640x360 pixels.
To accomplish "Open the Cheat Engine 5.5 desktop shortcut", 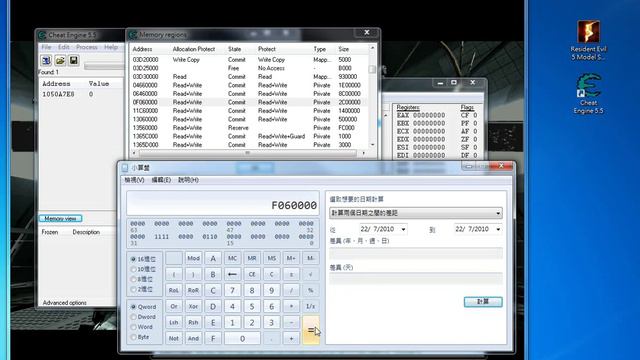I will click(x=588, y=94).
